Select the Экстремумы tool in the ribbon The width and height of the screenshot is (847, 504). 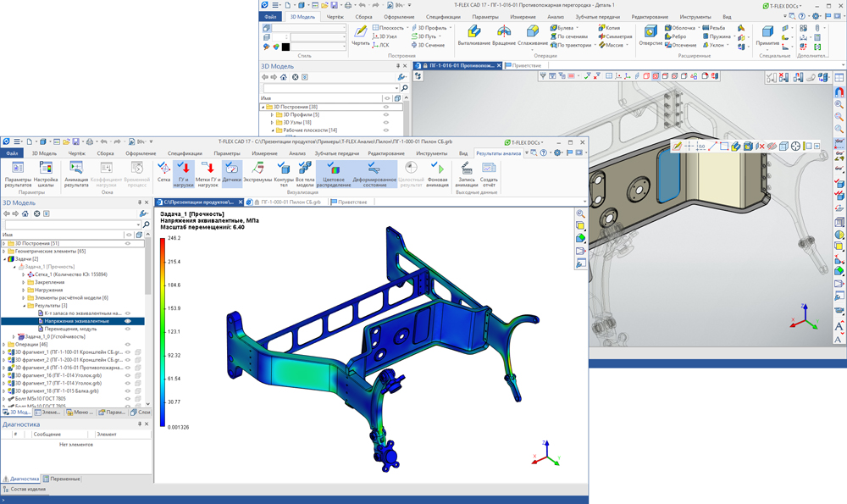(x=257, y=172)
